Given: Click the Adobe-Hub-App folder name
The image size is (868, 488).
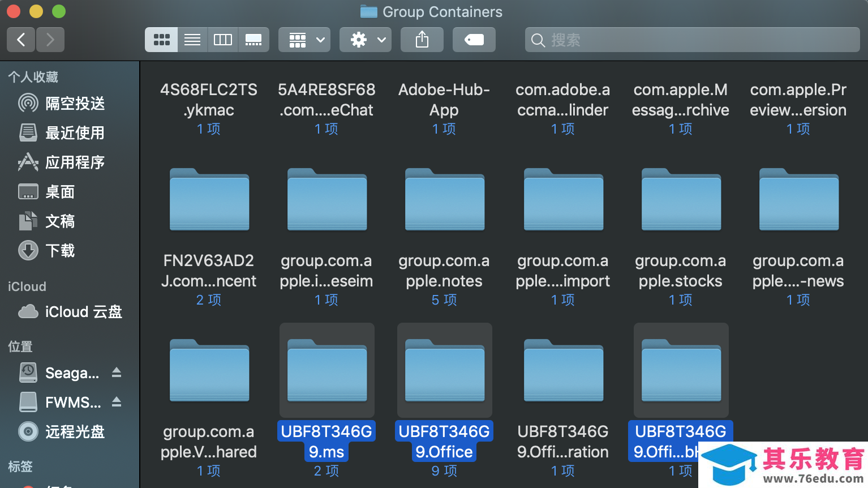Looking at the screenshot, I should pyautogui.click(x=444, y=100).
